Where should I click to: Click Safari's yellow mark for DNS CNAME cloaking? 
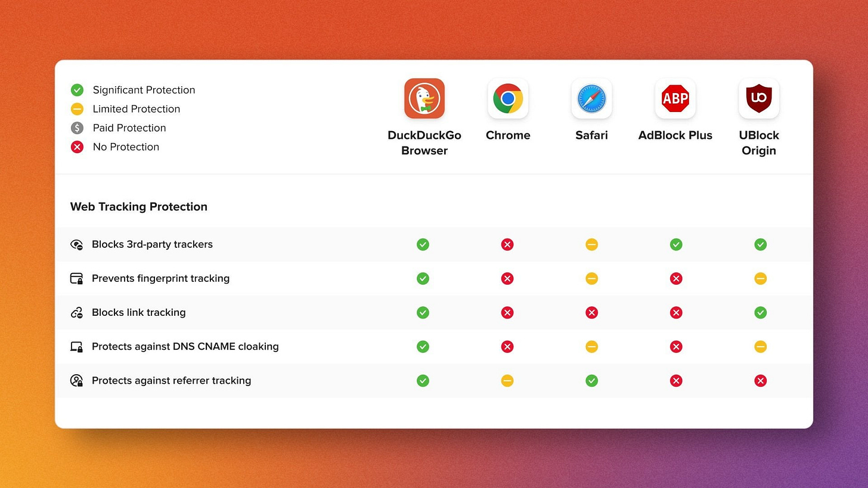pos(591,347)
